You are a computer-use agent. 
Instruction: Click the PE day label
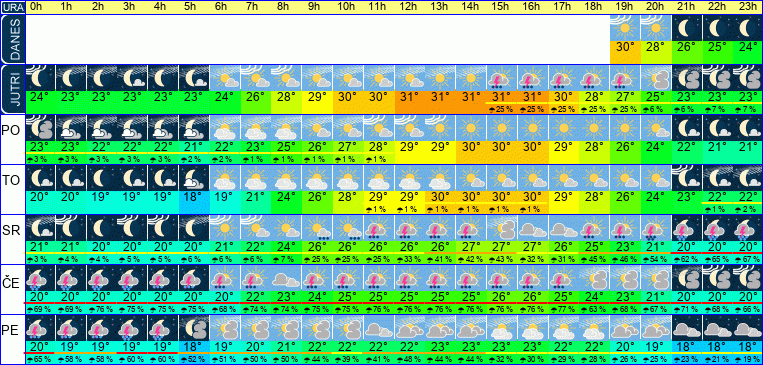point(12,331)
